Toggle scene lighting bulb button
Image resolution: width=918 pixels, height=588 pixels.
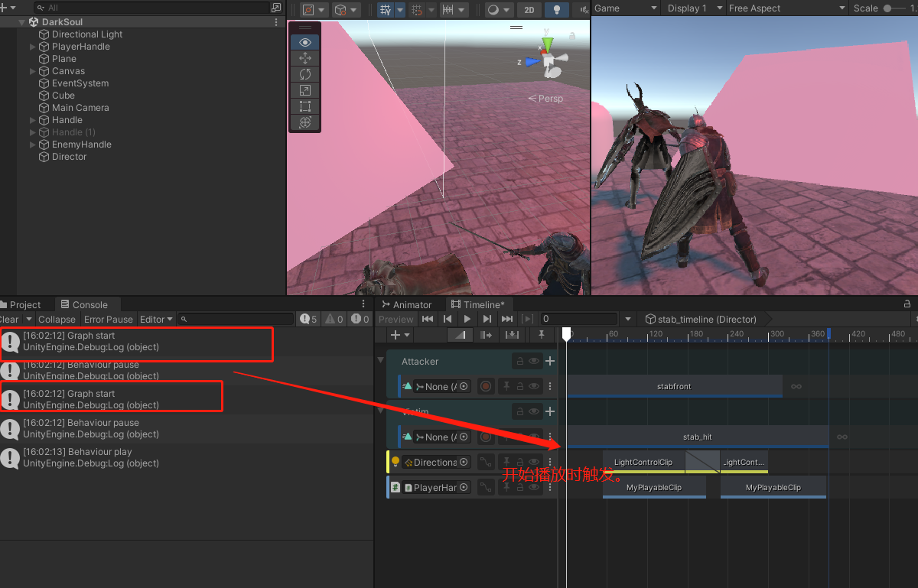coord(558,9)
